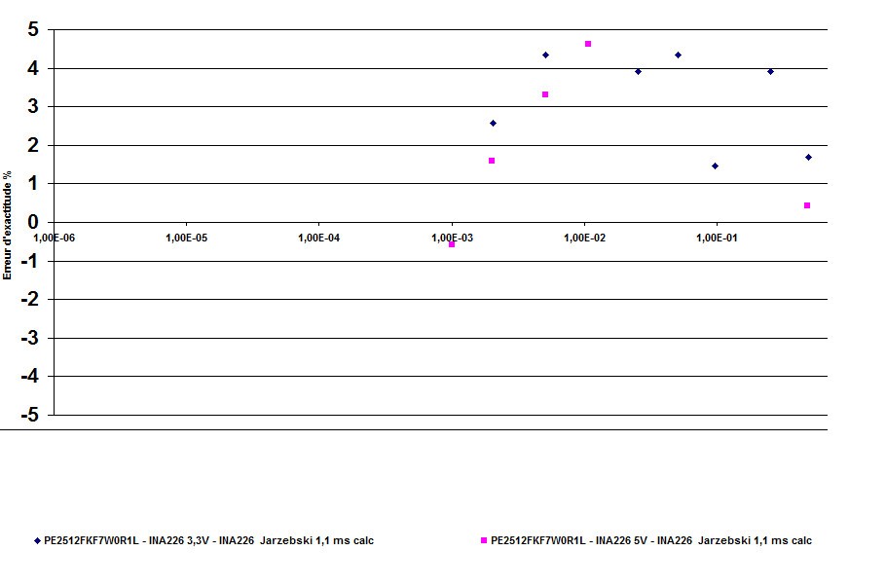
Task: Click the 'Erreur d'exactitude %' axis title
Action: point(8,225)
